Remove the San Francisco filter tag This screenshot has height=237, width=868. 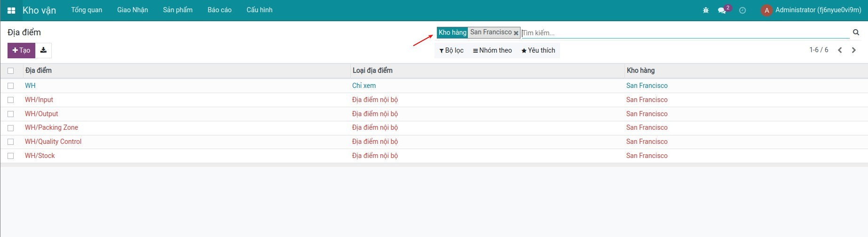click(x=516, y=33)
